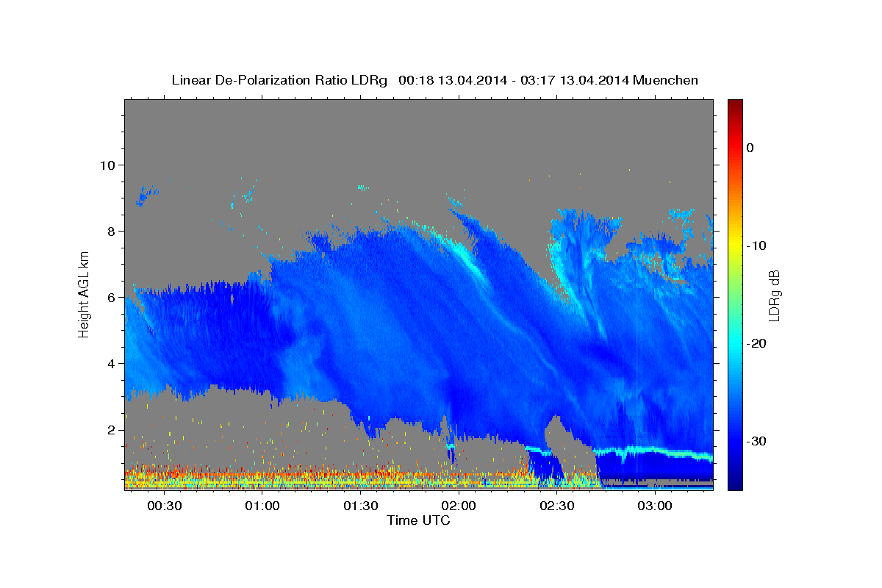
Task: Click the '03:00' time axis label
Action: (x=655, y=506)
